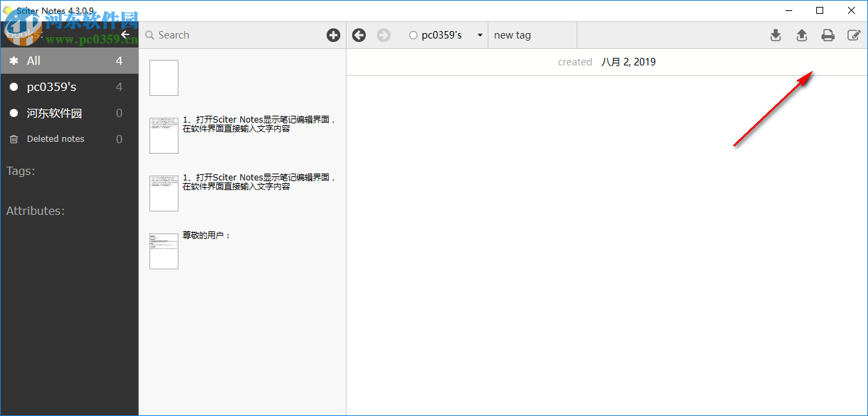The width and height of the screenshot is (868, 416).
Task: Collapse the books sidebar with the arrow icon
Action: 125,34
